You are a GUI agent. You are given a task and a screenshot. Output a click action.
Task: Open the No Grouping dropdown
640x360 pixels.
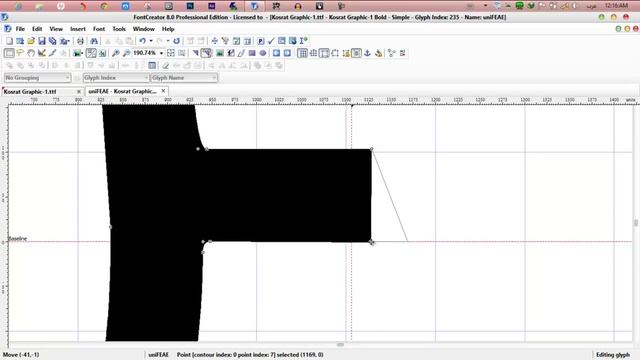pyautogui.click(x=37, y=78)
